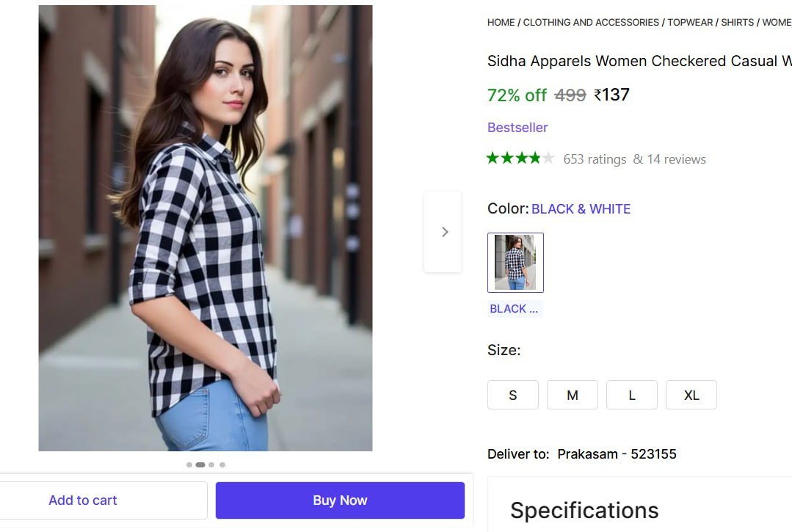Go to the first carousel dot
792x532 pixels.
[x=189, y=464]
